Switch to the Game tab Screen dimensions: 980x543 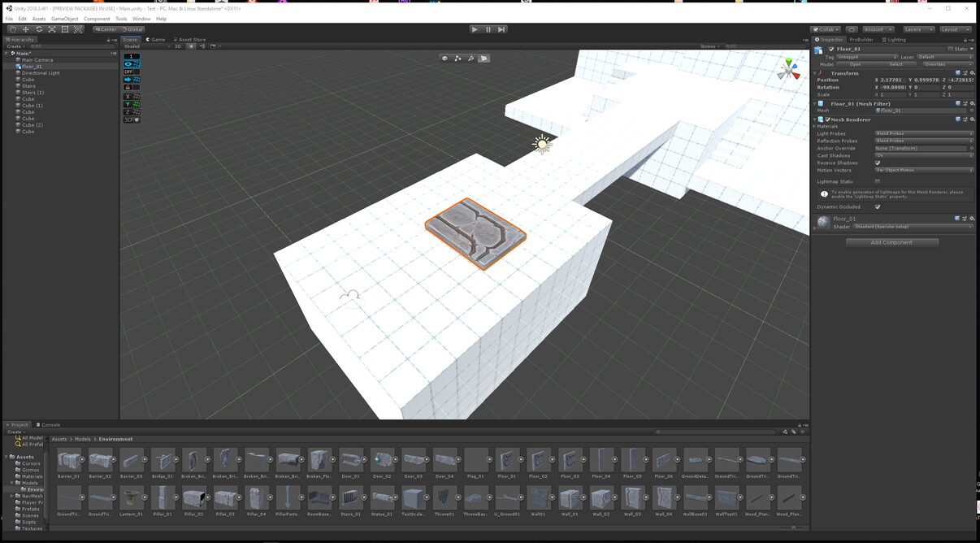[x=159, y=39]
